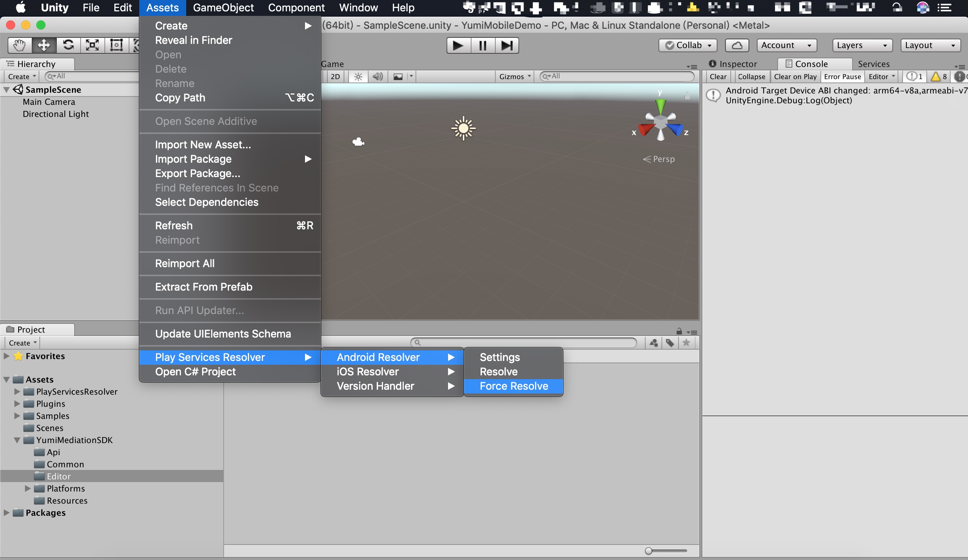
Task: Open the Layers dropdown
Action: (x=862, y=45)
